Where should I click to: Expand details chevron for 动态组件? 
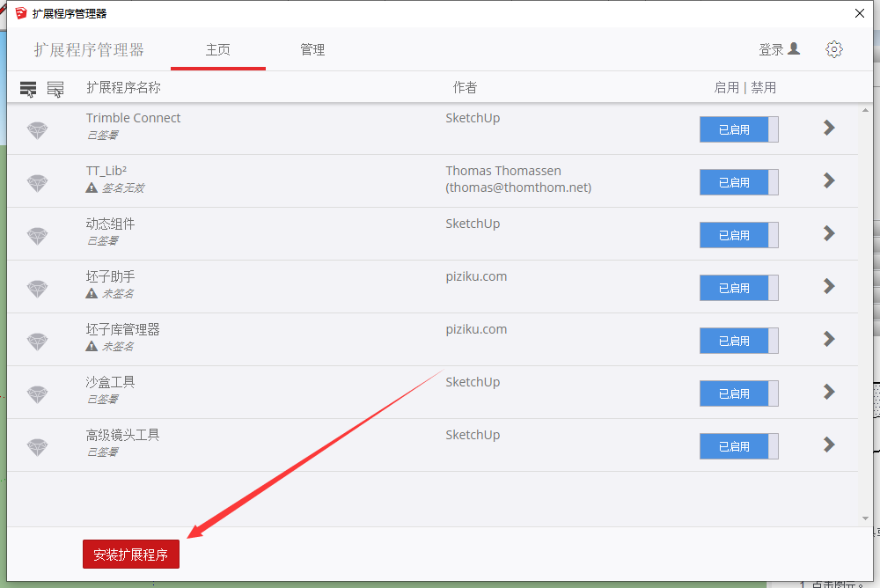click(829, 233)
